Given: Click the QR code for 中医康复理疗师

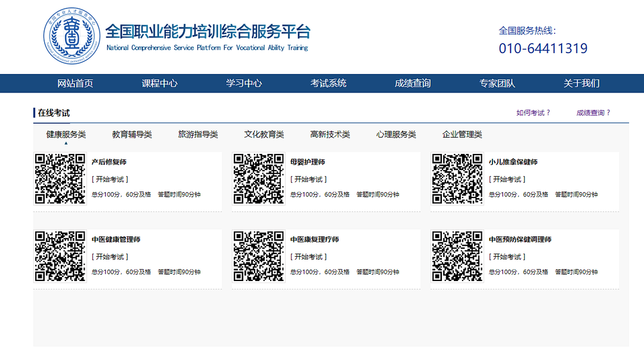Looking at the screenshot, I should tap(259, 256).
